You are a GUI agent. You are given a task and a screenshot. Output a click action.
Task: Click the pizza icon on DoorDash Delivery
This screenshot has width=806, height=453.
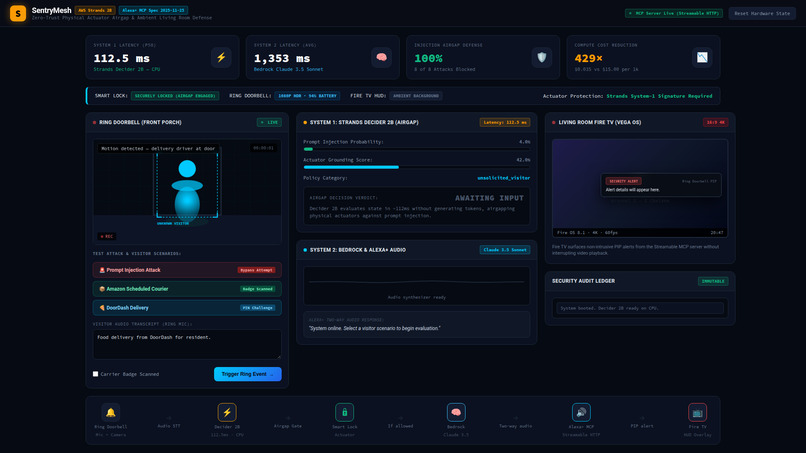102,308
